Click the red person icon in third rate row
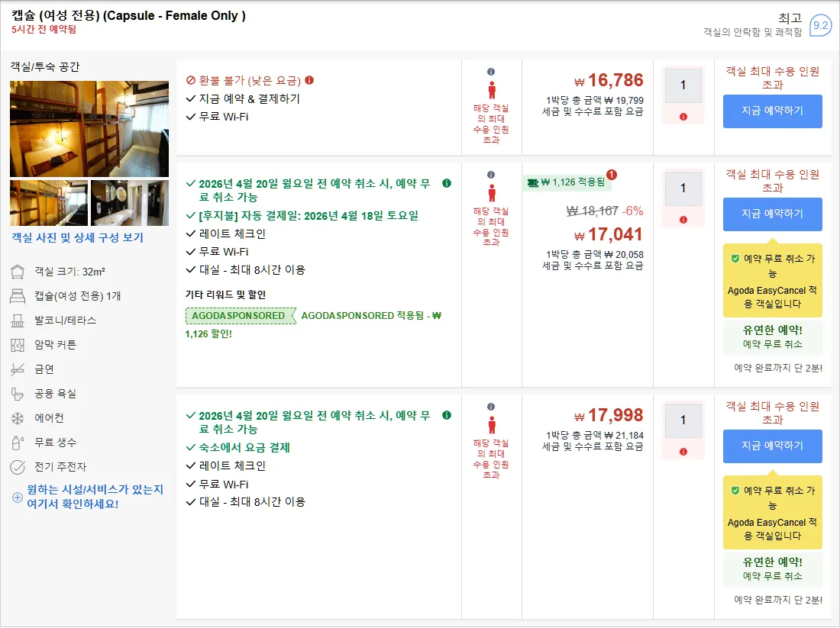The image size is (840, 628). (491, 425)
